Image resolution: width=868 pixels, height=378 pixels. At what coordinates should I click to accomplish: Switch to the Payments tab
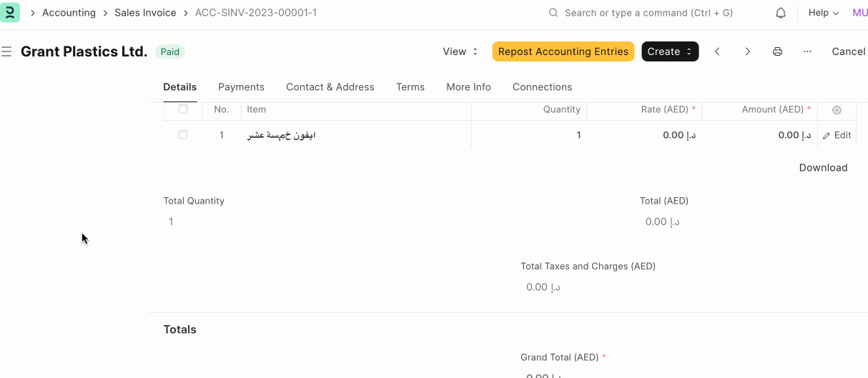[x=241, y=87]
